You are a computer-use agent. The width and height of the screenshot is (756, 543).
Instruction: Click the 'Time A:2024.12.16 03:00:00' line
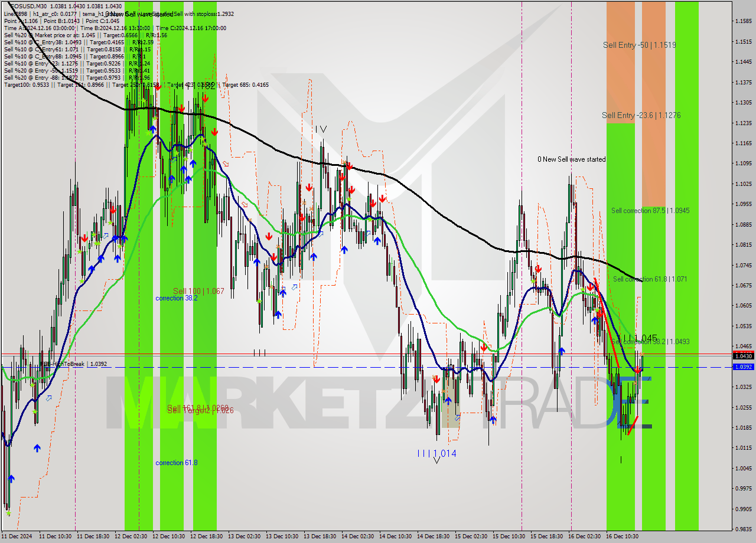click(x=39, y=28)
